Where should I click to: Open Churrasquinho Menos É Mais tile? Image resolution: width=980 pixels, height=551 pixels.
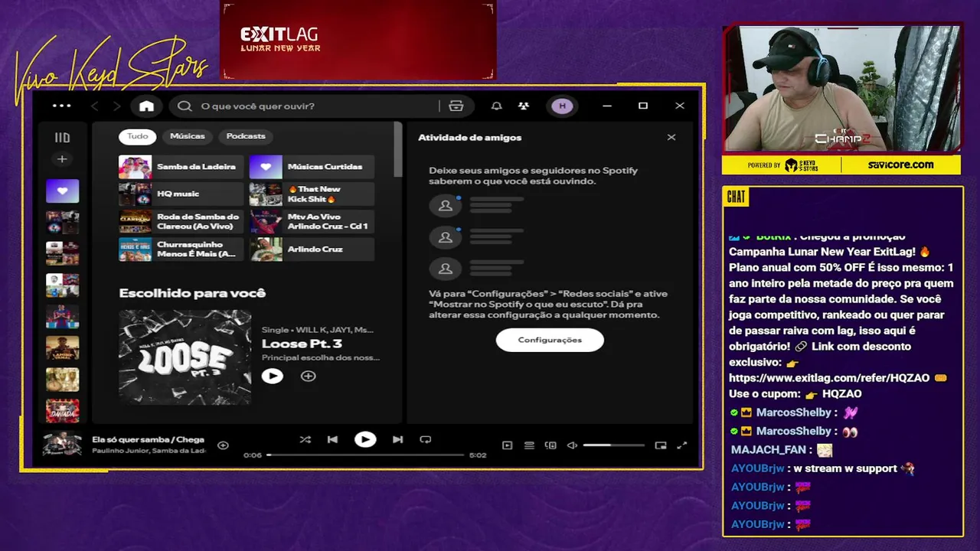pos(181,249)
